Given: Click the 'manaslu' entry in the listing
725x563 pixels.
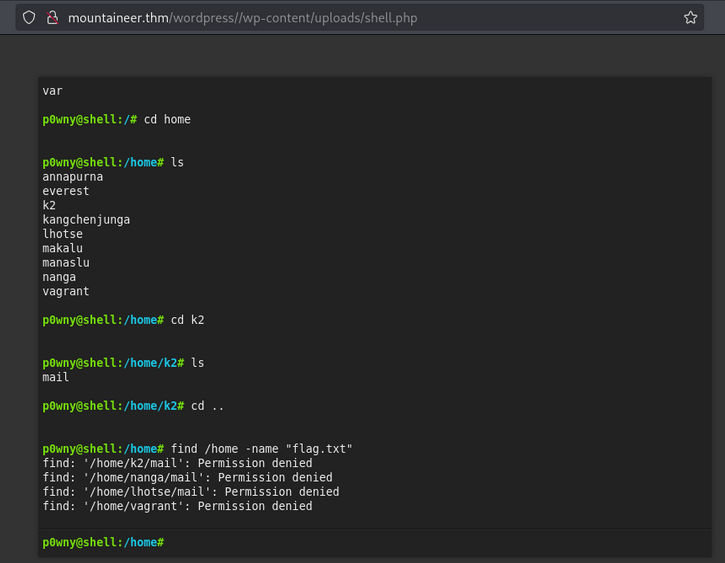Looking at the screenshot, I should coord(66,263).
